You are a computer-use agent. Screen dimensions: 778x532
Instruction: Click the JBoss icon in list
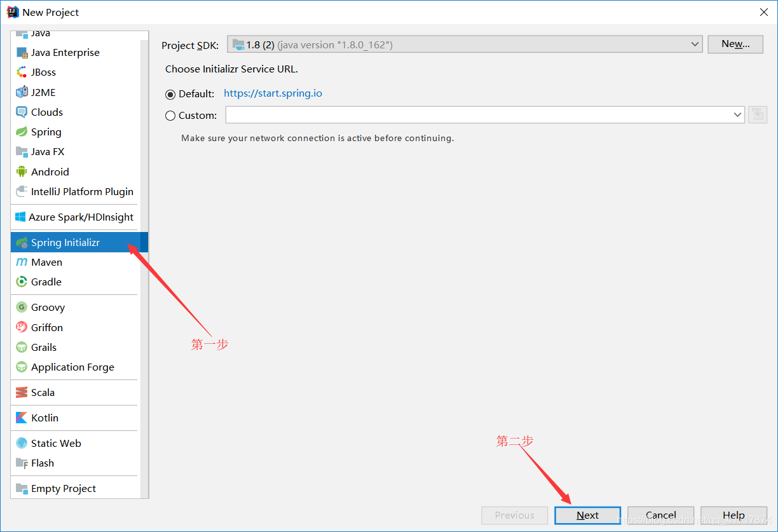[22, 72]
